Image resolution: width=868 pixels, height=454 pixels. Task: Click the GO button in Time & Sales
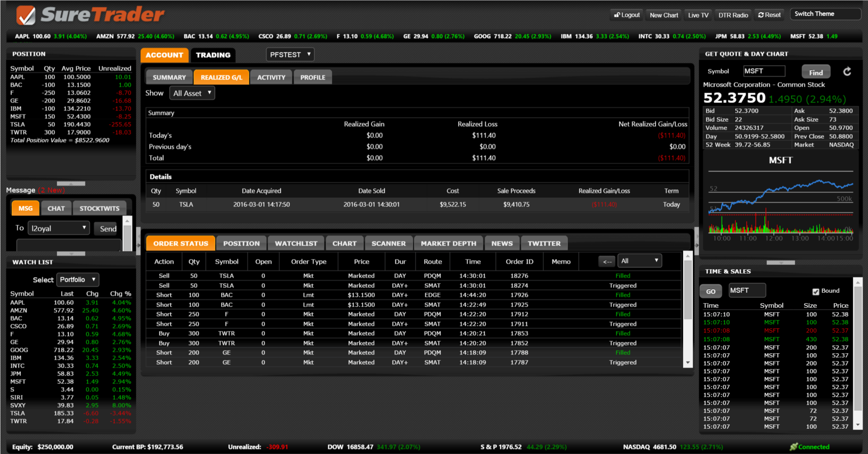711,291
